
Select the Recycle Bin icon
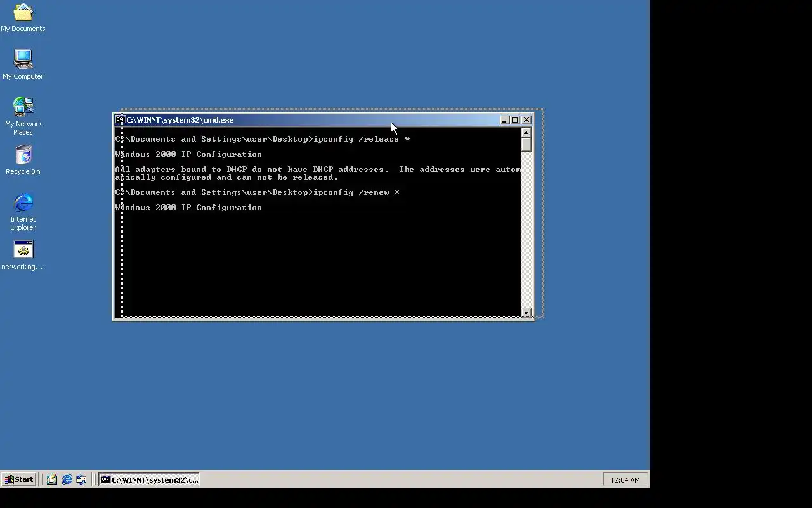click(x=23, y=160)
